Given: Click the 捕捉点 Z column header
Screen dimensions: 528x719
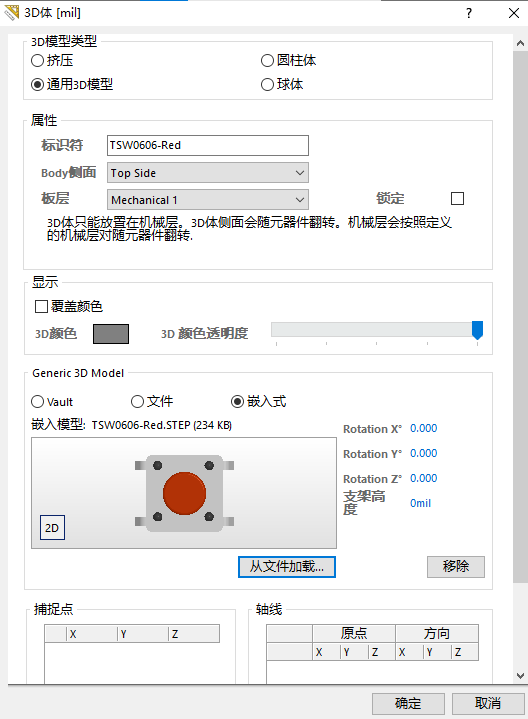Looking at the screenshot, I should click(x=194, y=634).
